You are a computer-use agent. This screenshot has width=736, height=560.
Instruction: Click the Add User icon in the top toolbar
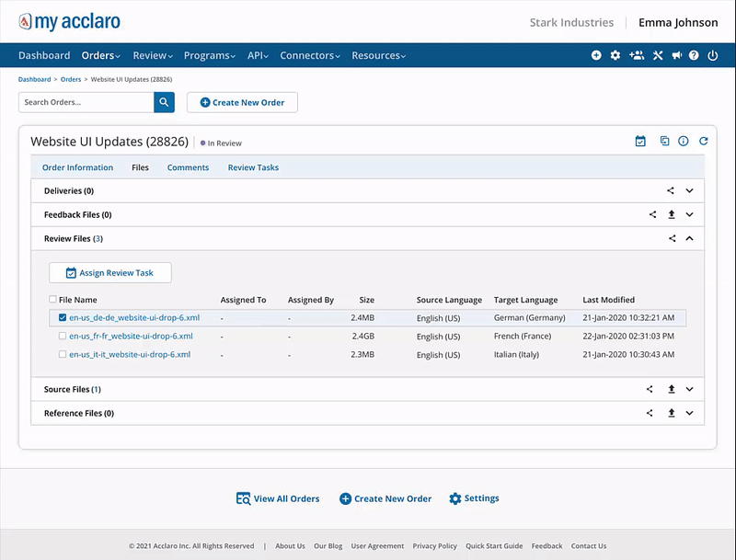tap(636, 55)
